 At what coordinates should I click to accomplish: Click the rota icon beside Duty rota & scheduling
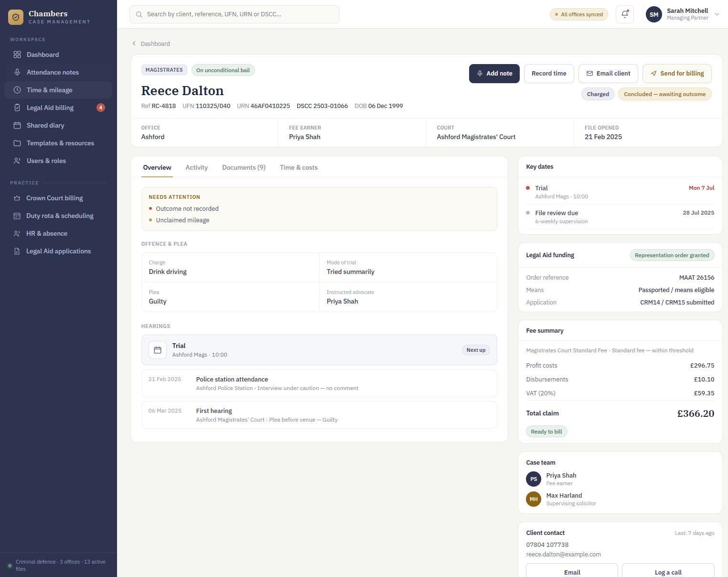[x=17, y=216]
